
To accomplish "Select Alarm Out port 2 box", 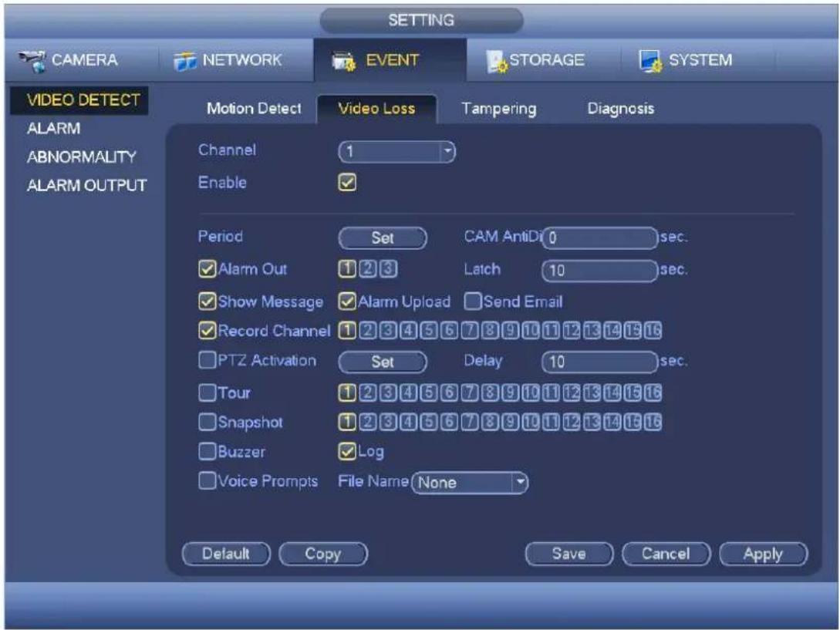I will click(367, 269).
